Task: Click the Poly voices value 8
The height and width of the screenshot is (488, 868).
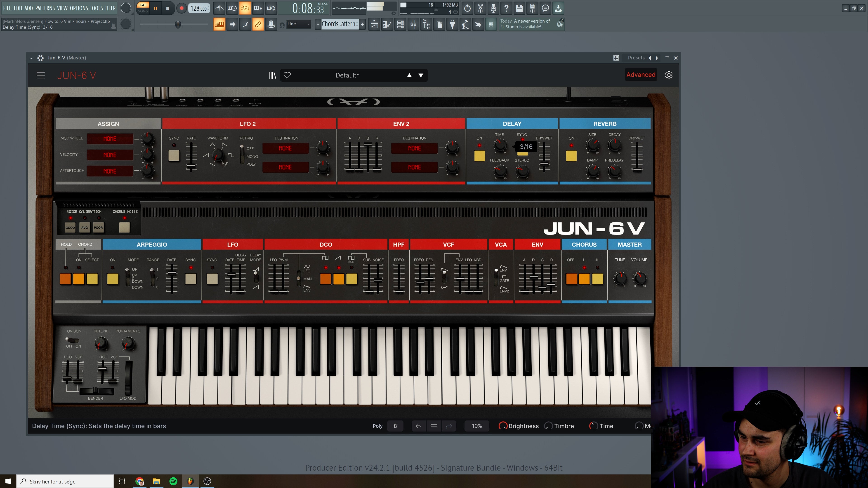Action: click(x=395, y=426)
